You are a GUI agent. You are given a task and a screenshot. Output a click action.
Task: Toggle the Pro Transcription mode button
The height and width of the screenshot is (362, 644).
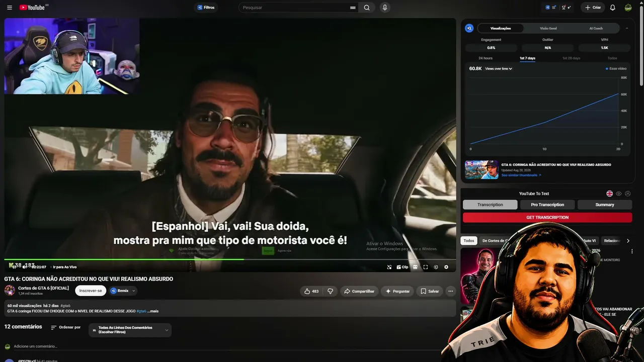point(547,205)
